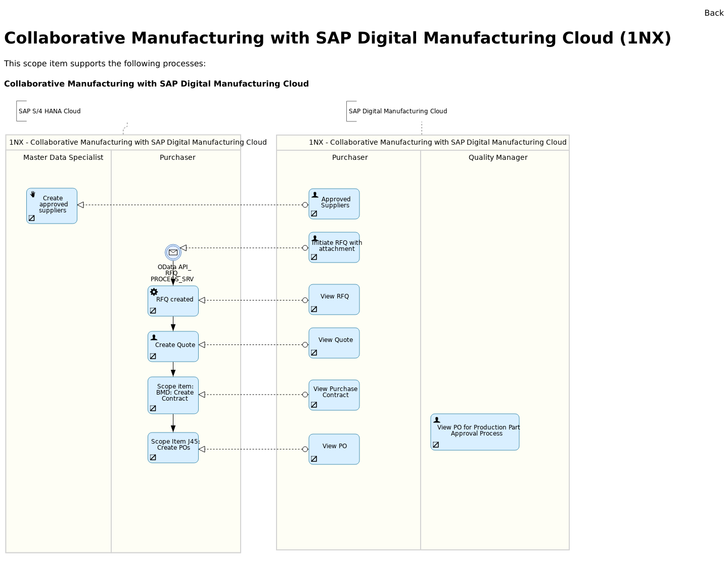Open the link-out icon on Create Quote
This screenshot has width=728, height=561.
point(153,356)
